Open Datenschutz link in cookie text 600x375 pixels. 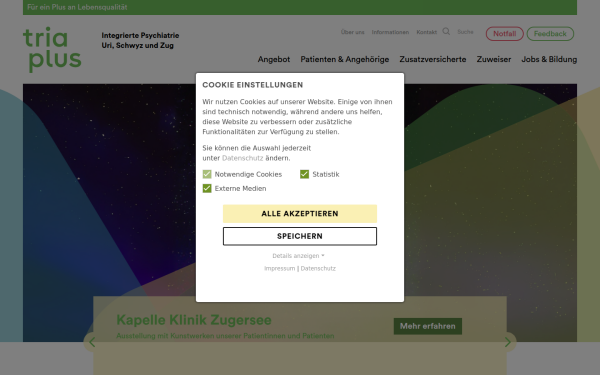(243, 158)
